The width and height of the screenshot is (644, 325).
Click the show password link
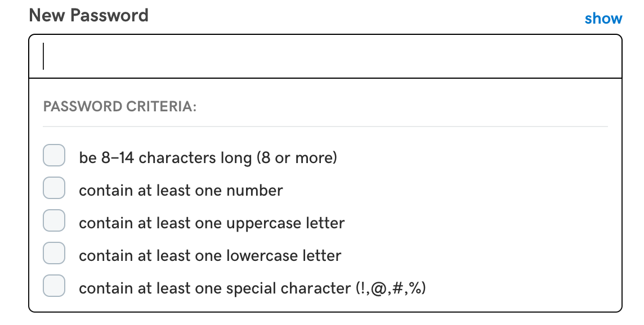[603, 19]
